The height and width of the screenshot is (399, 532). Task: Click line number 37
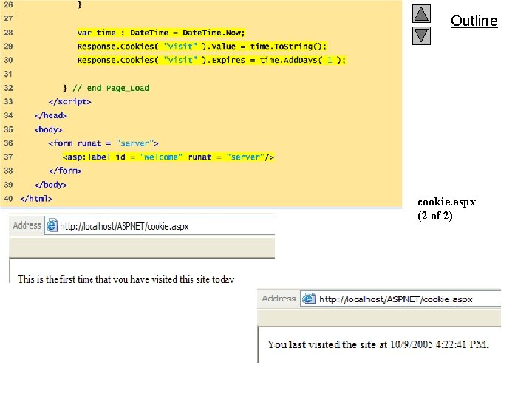8,157
